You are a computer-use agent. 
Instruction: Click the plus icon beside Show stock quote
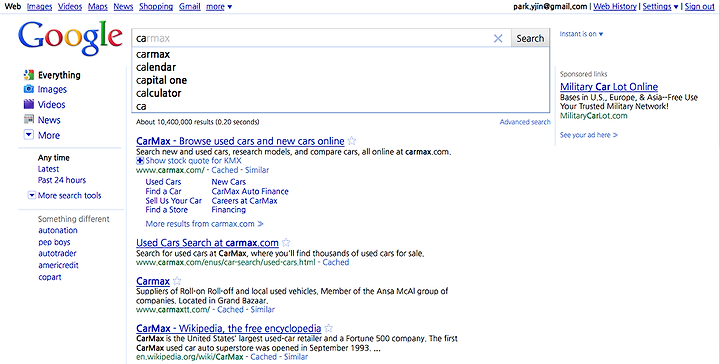[x=140, y=161]
